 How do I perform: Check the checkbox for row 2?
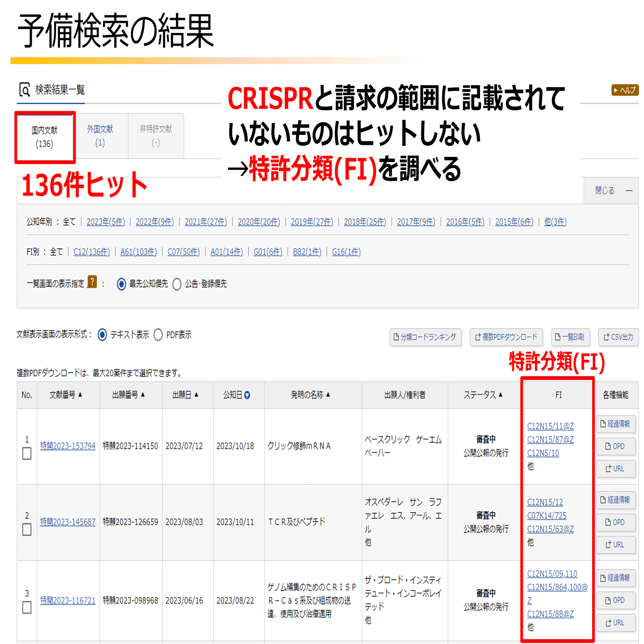point(27,529)
